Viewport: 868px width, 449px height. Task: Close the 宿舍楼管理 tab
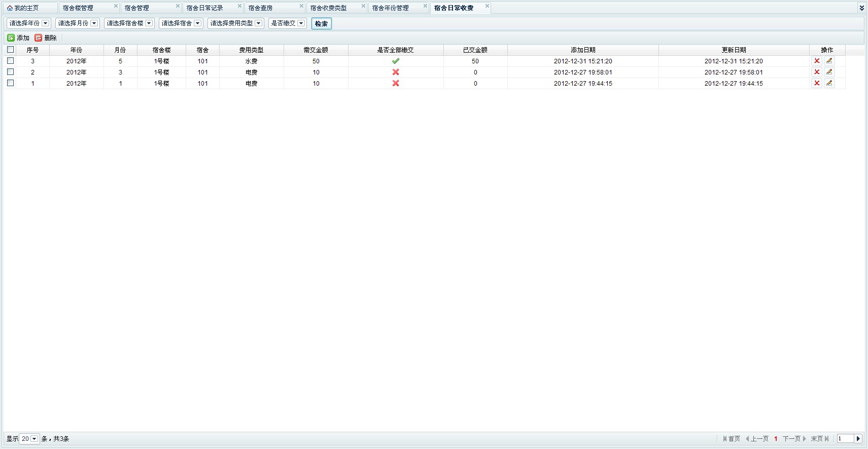(116, 6)
